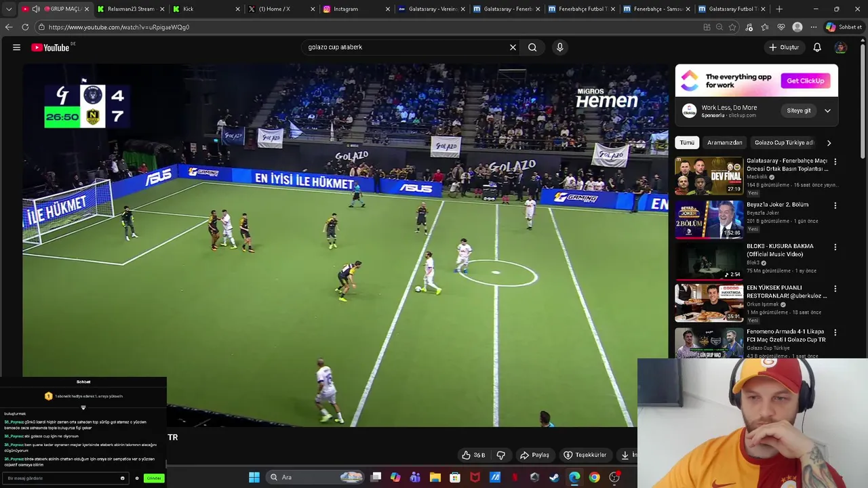Select the Golazo Cup Türkiye filter chip
Viewport: 868px width, 488px height.
tap(783, 143)
